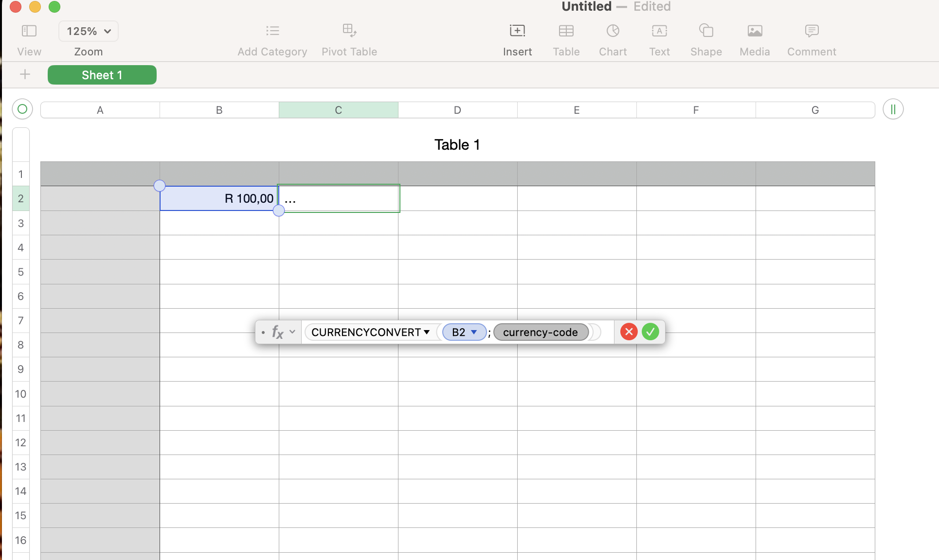Open the Insert toolbar icon
This screenshot has height=560, width=939.
pos(517,31)
